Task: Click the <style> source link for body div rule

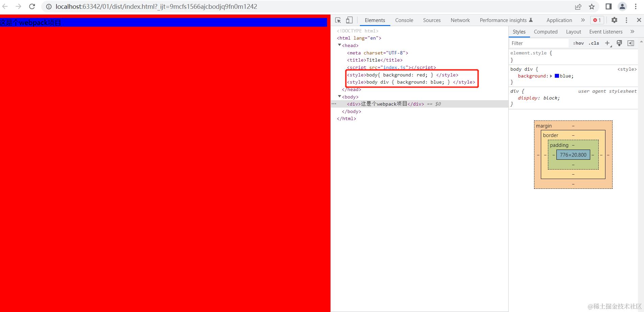Action: [627, 69]
